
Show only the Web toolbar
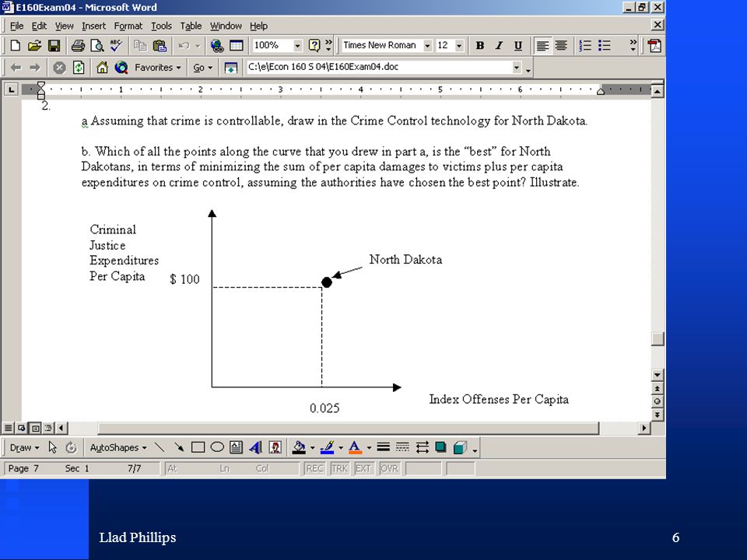tap(230, 68)
